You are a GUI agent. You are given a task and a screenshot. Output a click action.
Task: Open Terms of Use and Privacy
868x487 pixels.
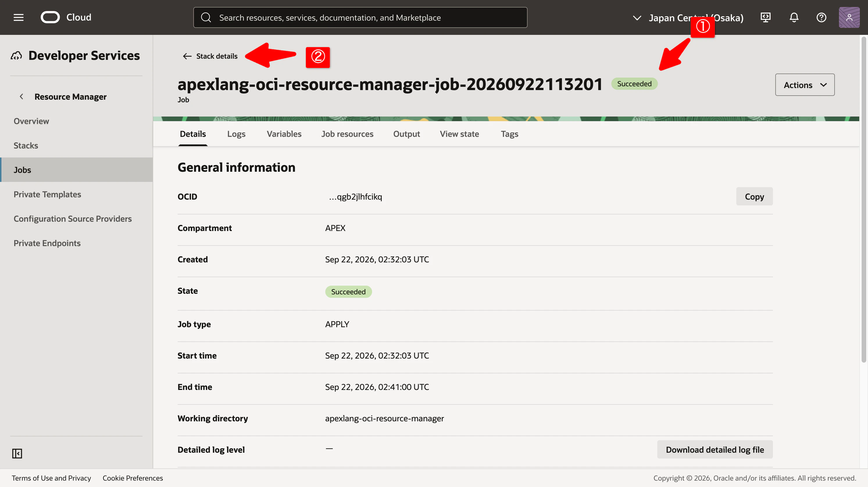coord(51,478)
